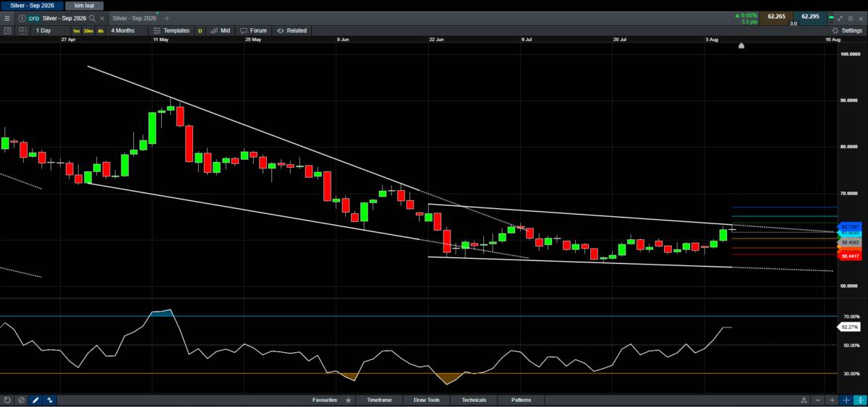This screenshot has width=868, height=407.
Task: Open the hamburger menu icon
Action: 7,17
